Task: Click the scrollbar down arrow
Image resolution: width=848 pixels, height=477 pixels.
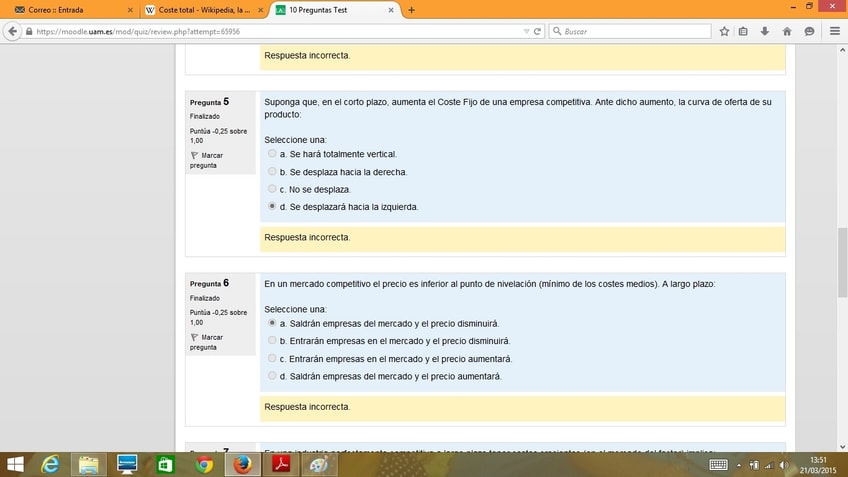Action: [x=842, y=447]
